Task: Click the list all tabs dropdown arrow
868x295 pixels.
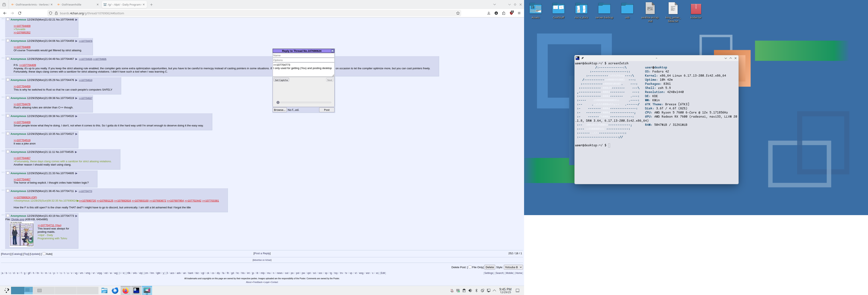Action: pyautogui.click(x=494, y=4)
